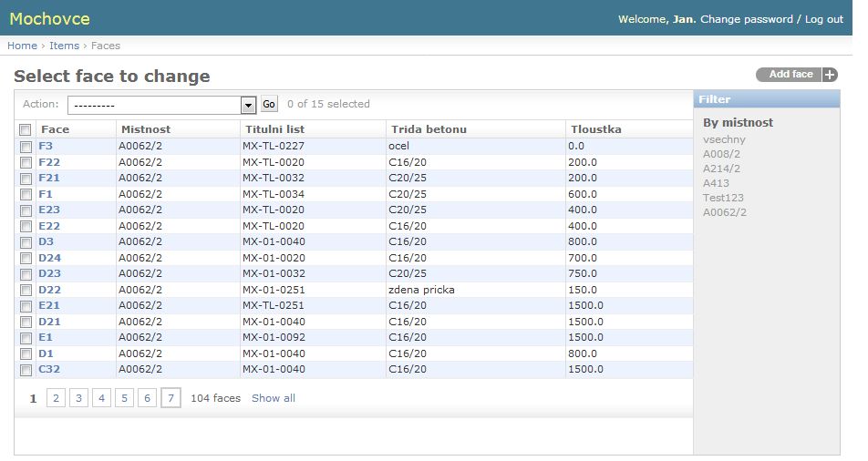Go to page 2 of results
Image resolution: width=868 pixels, height=461 pixels.
[x=56, y=398]
